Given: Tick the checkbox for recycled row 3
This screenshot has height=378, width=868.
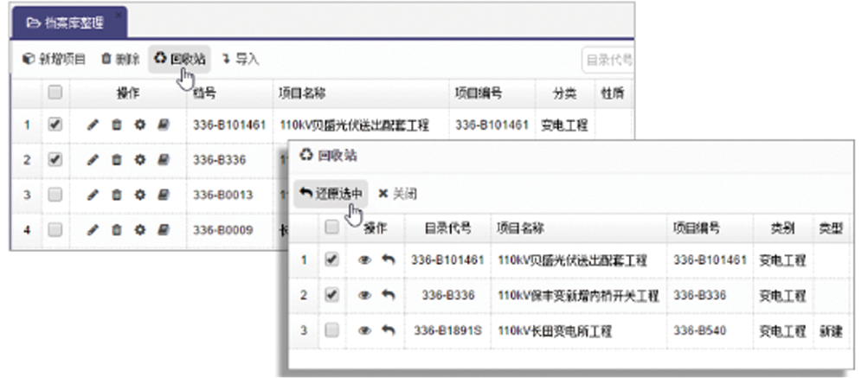Looking at the screenshot, I should (331, 330).
